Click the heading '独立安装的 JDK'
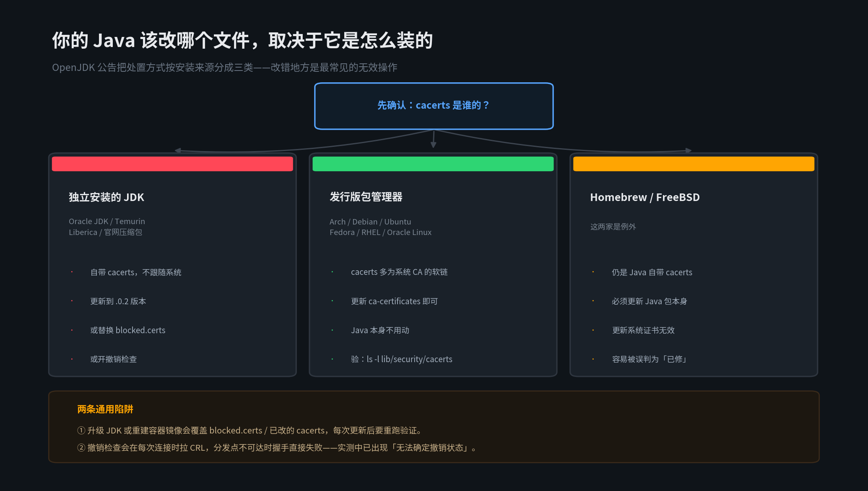868x491 pixels. coord(107,197)
